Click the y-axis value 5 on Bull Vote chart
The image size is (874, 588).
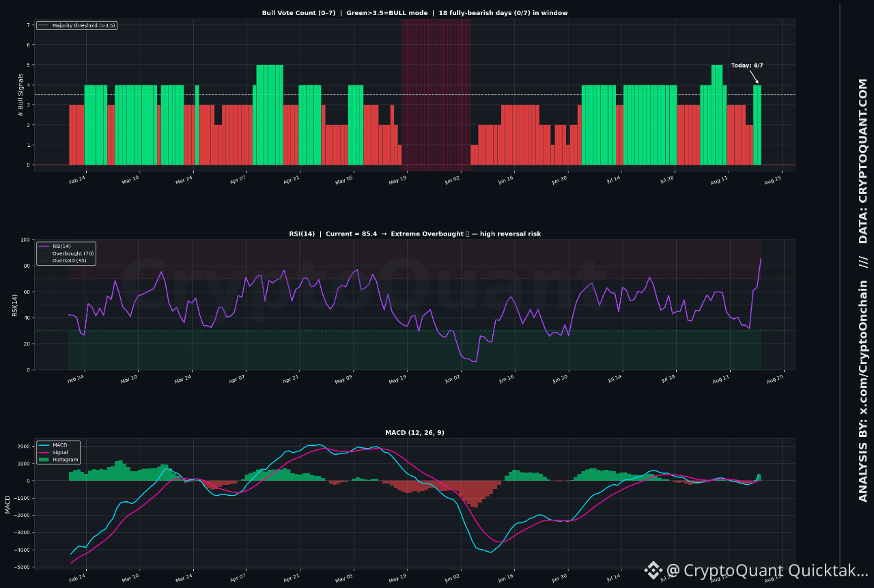(29, 65)
